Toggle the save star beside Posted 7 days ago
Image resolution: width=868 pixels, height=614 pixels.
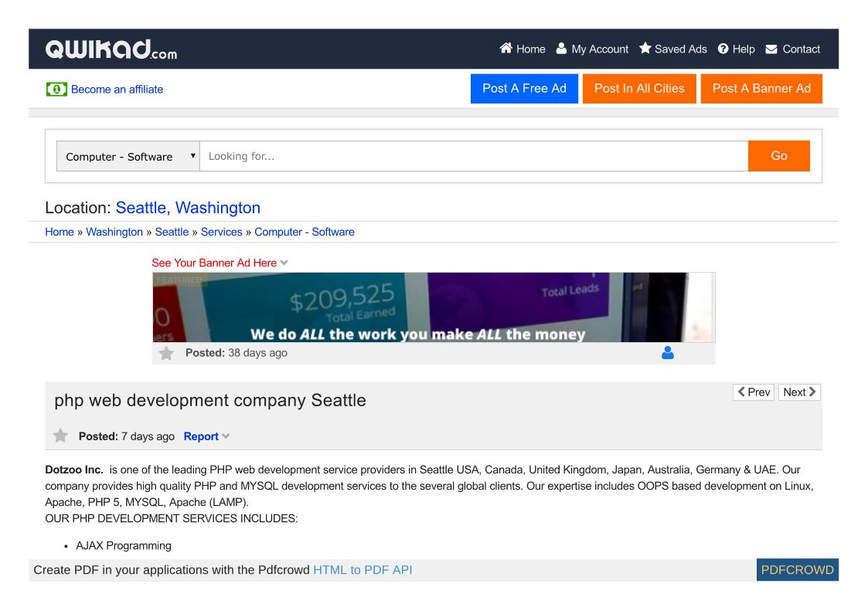point(60,436)
